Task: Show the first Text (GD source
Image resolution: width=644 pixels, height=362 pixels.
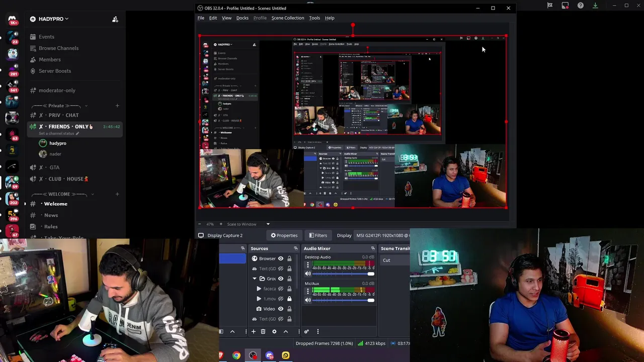Action: point(281,268)
